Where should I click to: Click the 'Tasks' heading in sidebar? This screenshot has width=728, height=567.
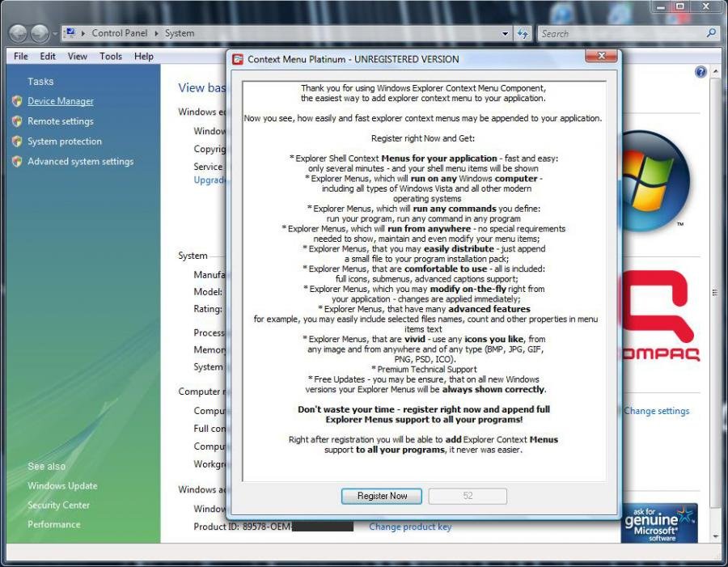point(40,81)
